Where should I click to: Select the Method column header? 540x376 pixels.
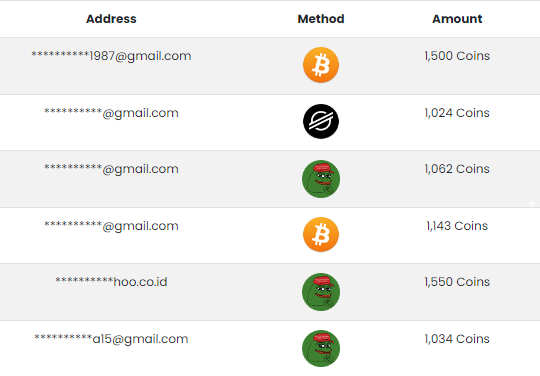pos(321,19)
